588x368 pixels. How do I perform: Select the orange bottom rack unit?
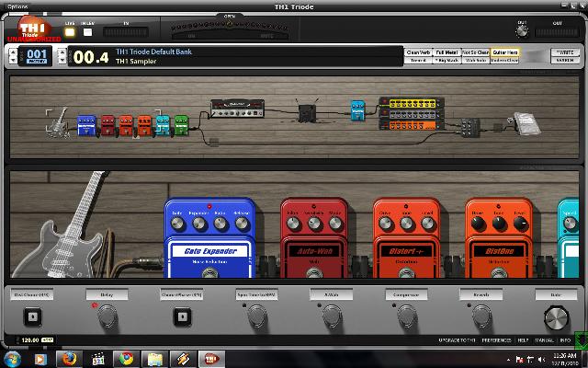click(x=412, y=124)
